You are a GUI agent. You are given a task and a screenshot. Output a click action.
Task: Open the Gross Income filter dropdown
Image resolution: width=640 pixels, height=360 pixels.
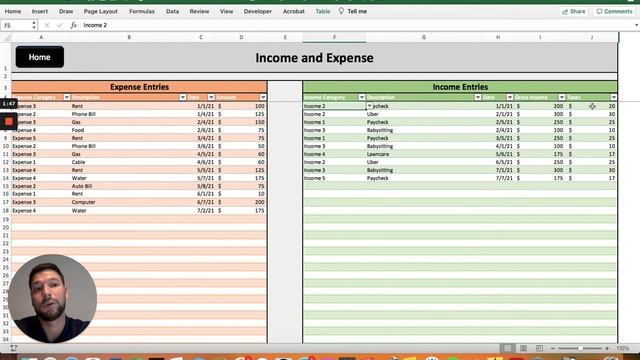[x=562, y=97]
